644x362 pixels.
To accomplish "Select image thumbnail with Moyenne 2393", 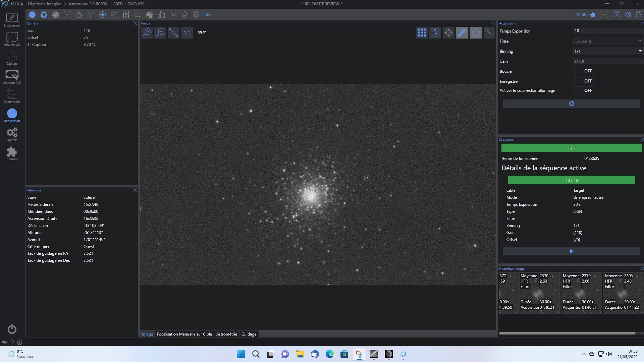I will 623,293.
